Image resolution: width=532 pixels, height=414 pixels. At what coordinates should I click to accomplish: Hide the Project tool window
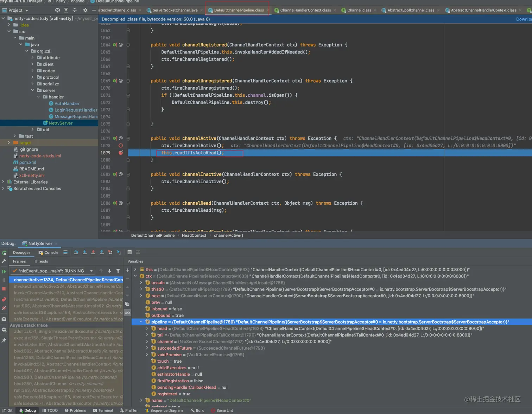pos(94,10)
